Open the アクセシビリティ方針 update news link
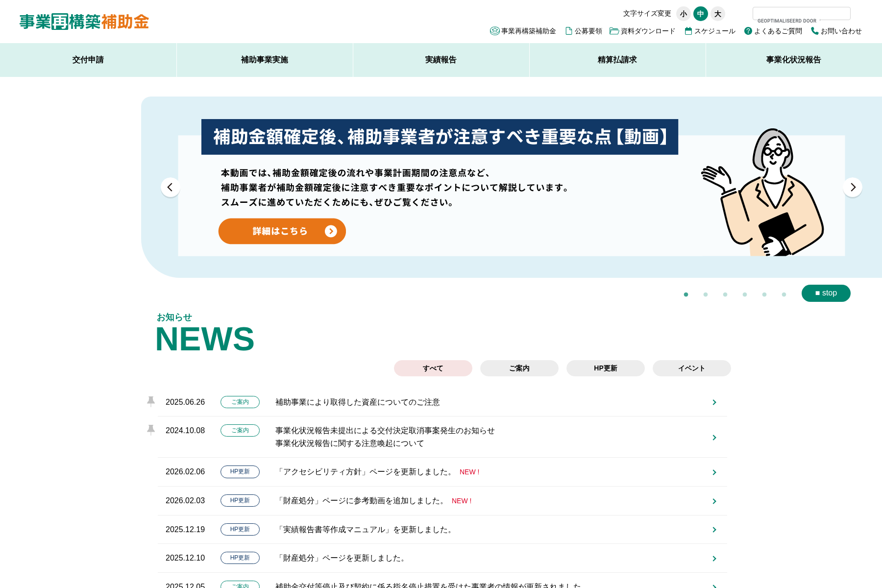This screenshot has height=588, width=882. tap(365, 472)
